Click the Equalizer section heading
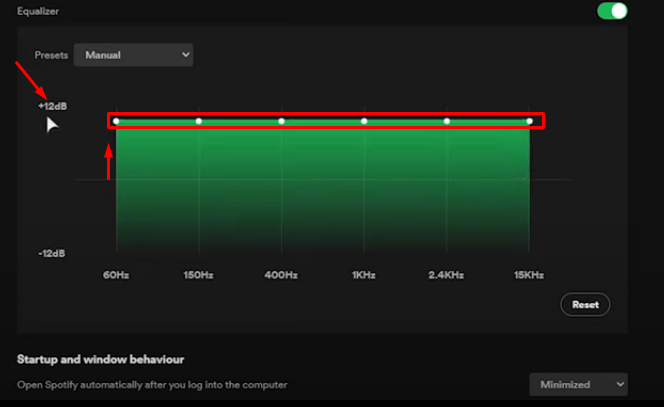This screenshot has width=664, height=407. [38, 11]
